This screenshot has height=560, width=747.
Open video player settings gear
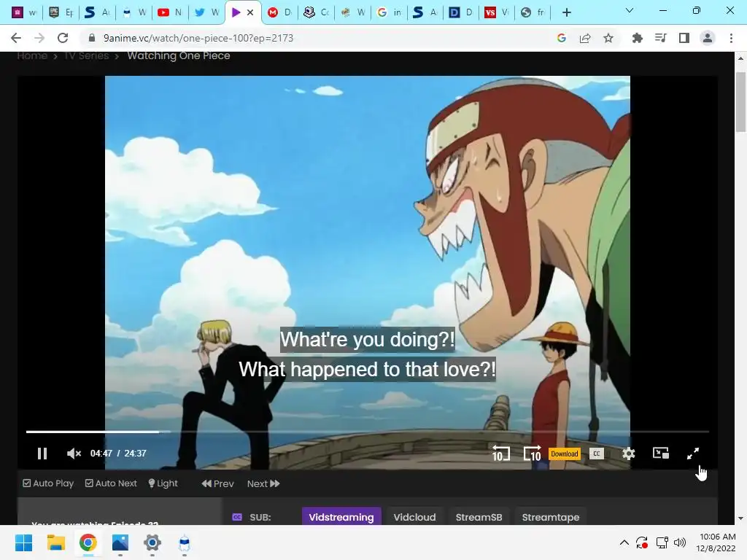pos(629,454)
